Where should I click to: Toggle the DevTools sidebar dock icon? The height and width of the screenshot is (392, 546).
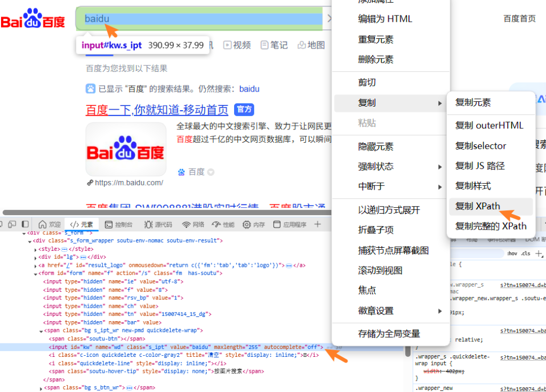pos(25,224)
